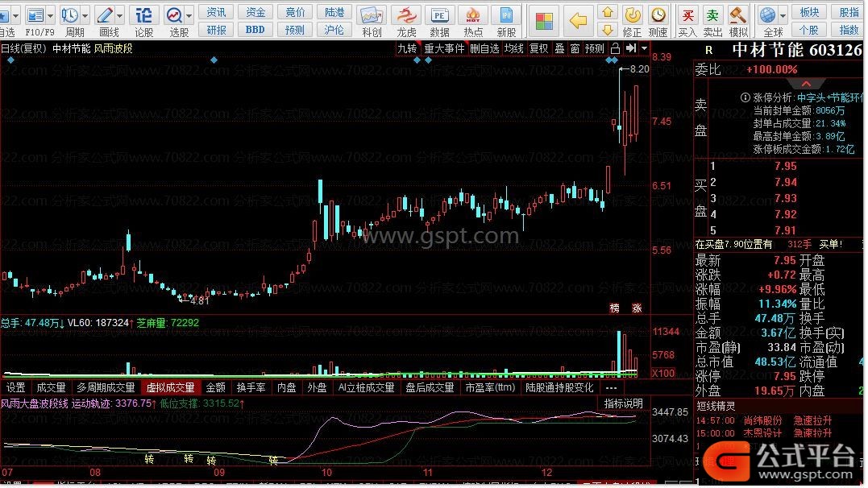
Task: Select the 画线 drawing pencil tool
Action: [x=105, y=15]
